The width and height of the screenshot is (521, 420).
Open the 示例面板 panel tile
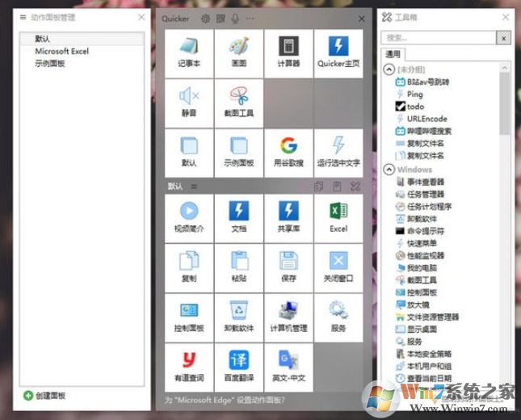239,153
